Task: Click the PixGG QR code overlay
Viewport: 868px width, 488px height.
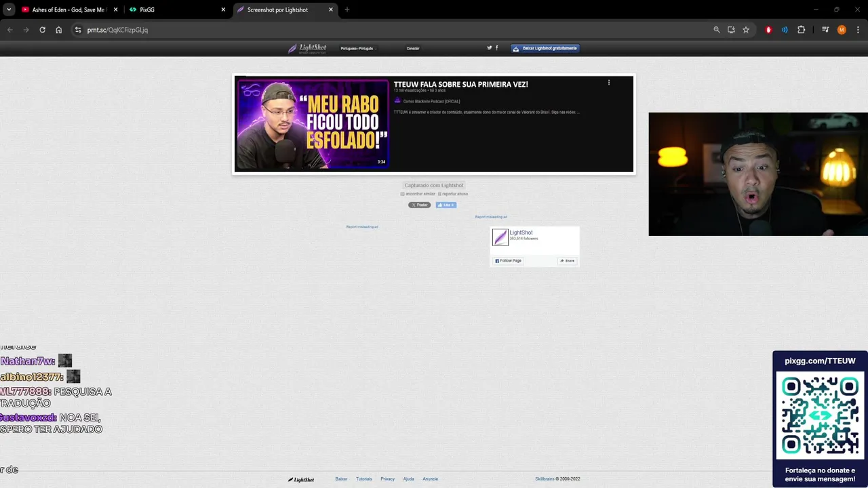Action: point(820,415)
